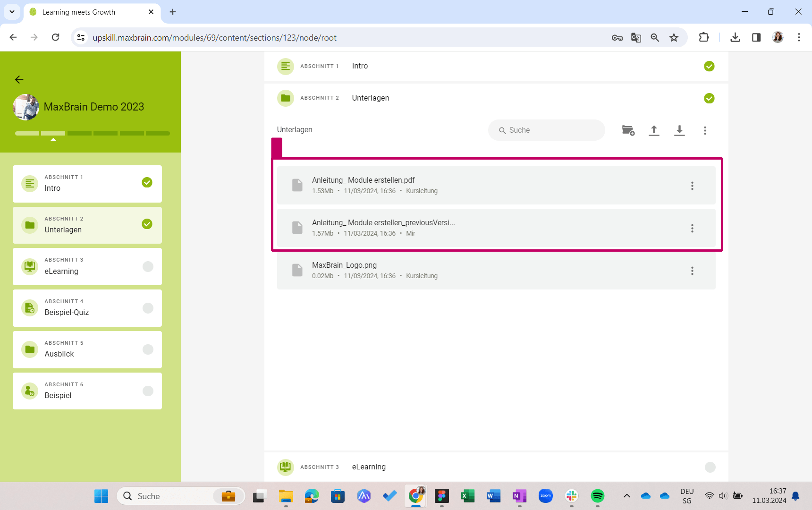Toggle Chrome side panel icon

[756, 37]
